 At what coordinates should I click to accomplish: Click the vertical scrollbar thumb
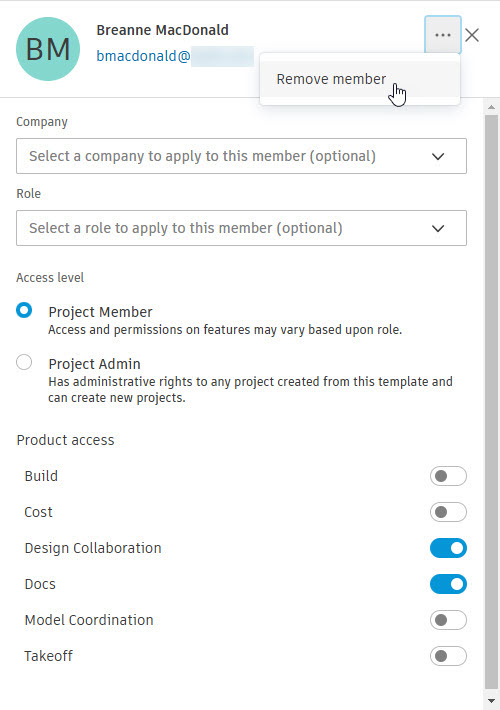pos(491,401)
